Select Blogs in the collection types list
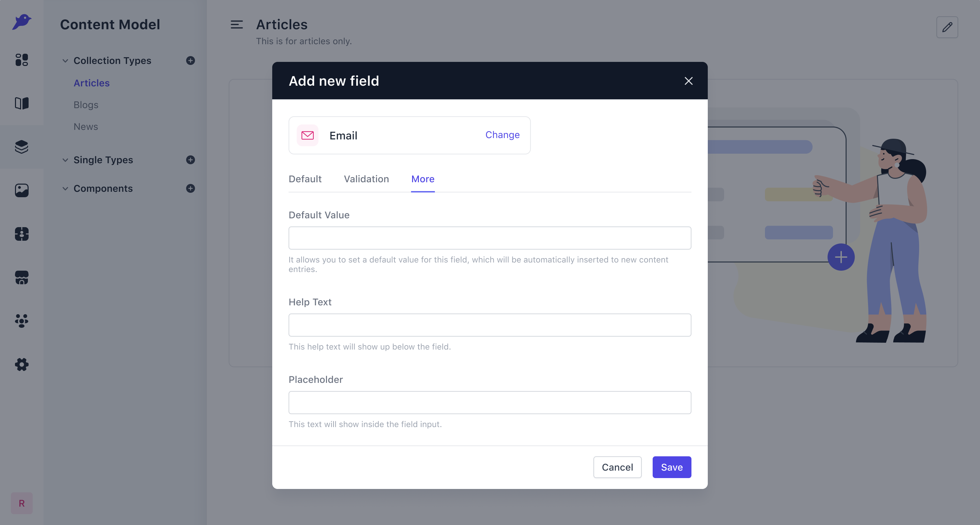This screenshot has height=525, width=980. click(86, 105)
